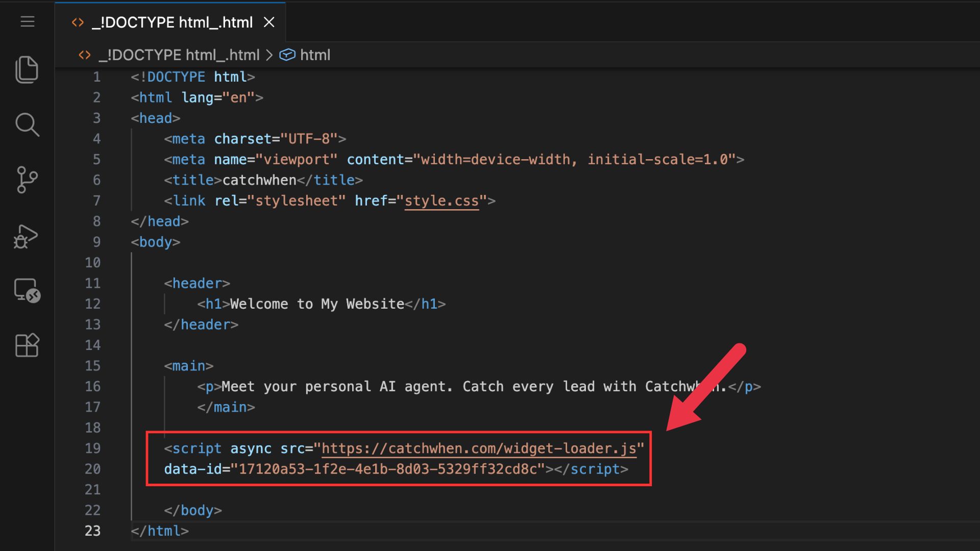Image resolution: width=980 pixels, height=551 pixels.
Task: Click line number 23 in the gutter
Action: [x=92, y=531]
